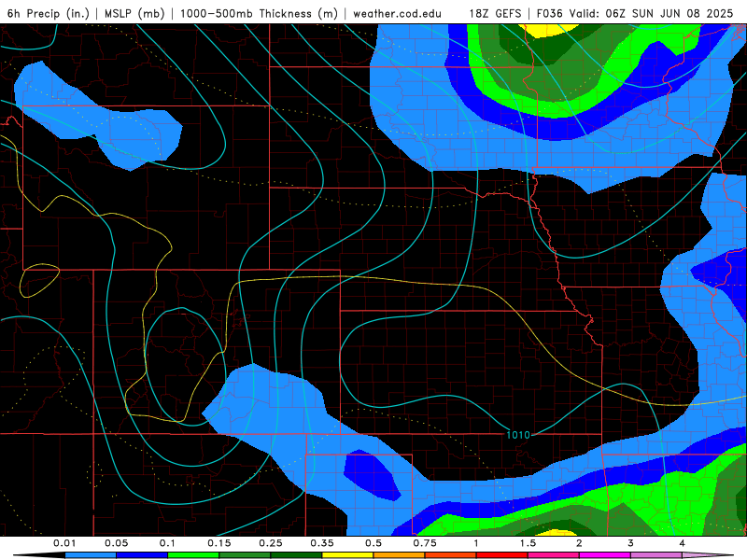Select the light blue 0.01–0.05 legend swatch
Screen dimensions: 747x560
91,555
